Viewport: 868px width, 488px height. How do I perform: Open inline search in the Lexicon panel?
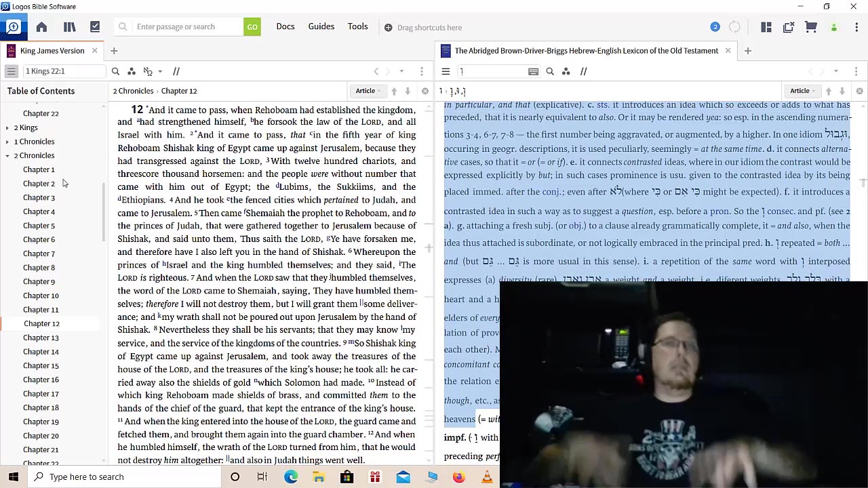550,71
